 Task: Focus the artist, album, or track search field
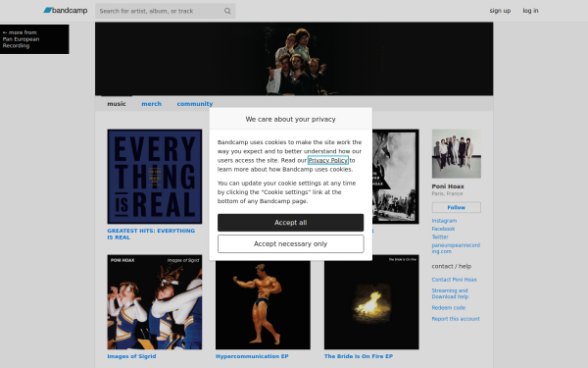tap(165, 11)
